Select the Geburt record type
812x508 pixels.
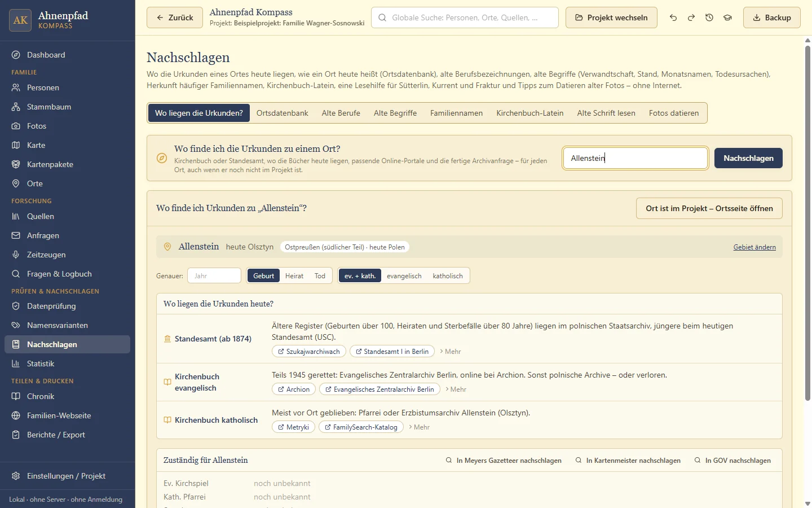click(x=263, y=276)
